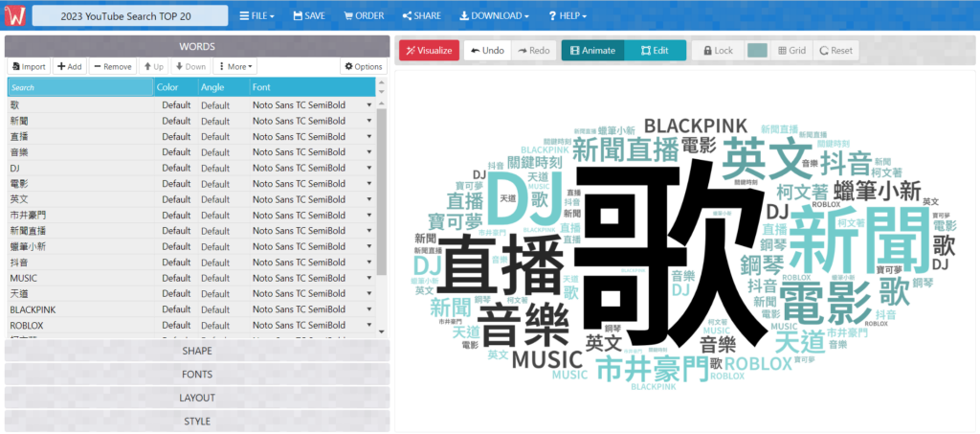This screenshot has width=980, height=434.
Task: Move word Up button
Action: (153, 67)
